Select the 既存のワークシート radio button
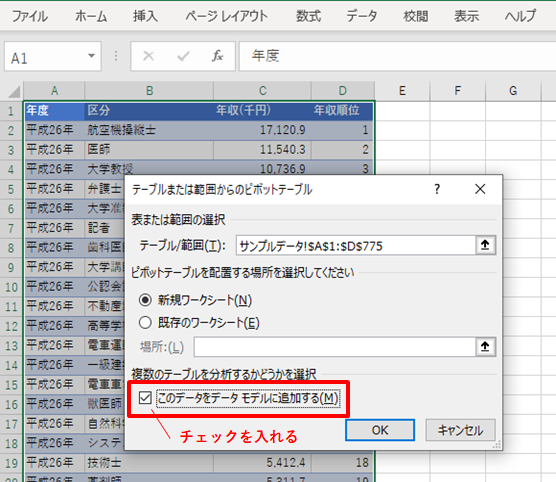 [145, 322]
